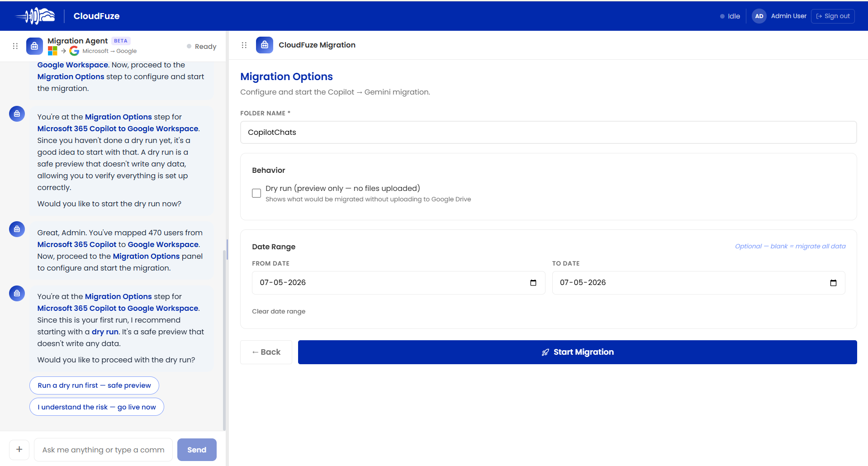The image size is (868, 466).
Task: Click the bot avatar beside 'Since this is your first run' message
Action: point(17,293)
